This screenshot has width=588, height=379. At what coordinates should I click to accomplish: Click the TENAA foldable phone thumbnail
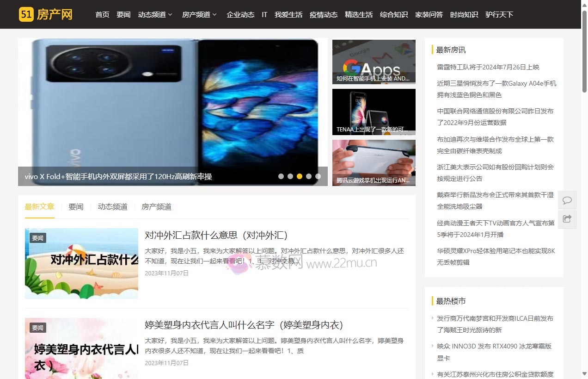tap(374, 112)
